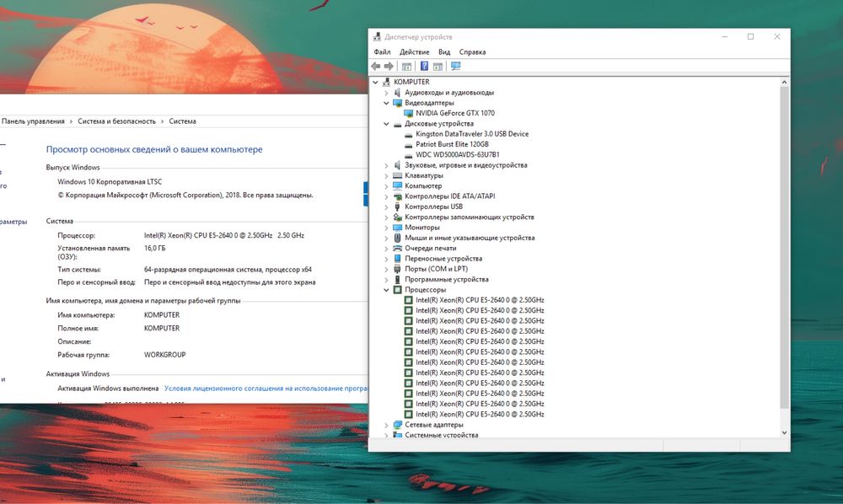Collapse the Дисковые устройства category
Image resolution: width=843 pixels, height=504 pixels.
[x=386, y=124]
